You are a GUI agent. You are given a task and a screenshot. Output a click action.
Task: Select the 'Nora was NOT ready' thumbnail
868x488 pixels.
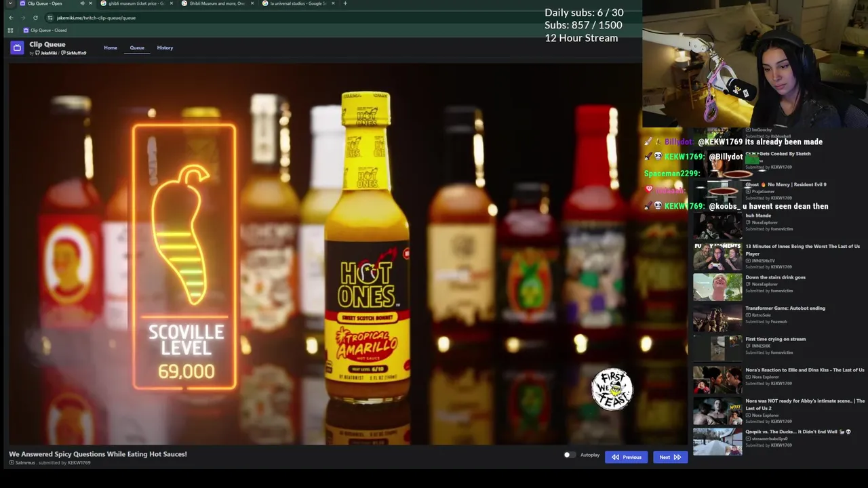click(x=717, y=411)
